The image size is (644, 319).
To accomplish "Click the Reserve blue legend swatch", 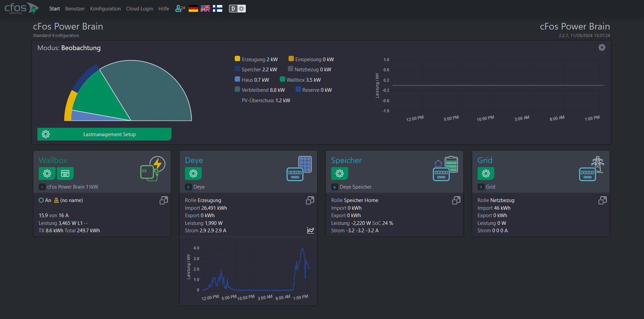I will [x=298, y=89].
